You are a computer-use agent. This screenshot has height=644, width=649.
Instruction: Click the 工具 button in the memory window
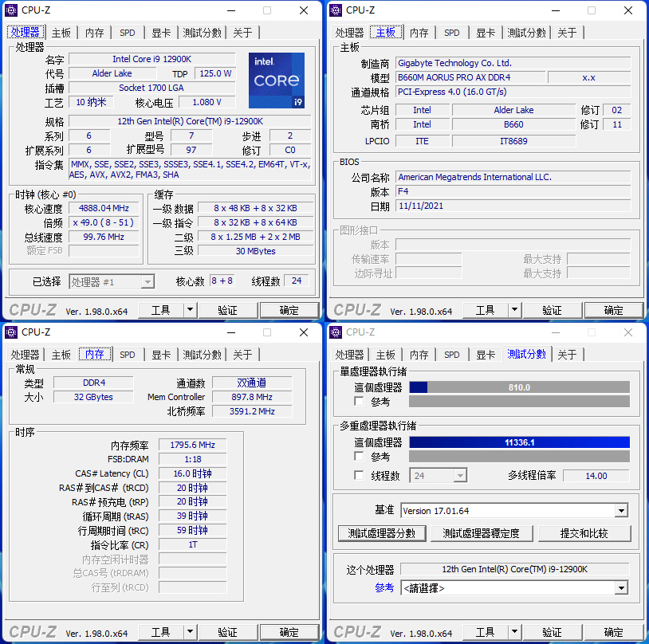(x=160, y=632)
